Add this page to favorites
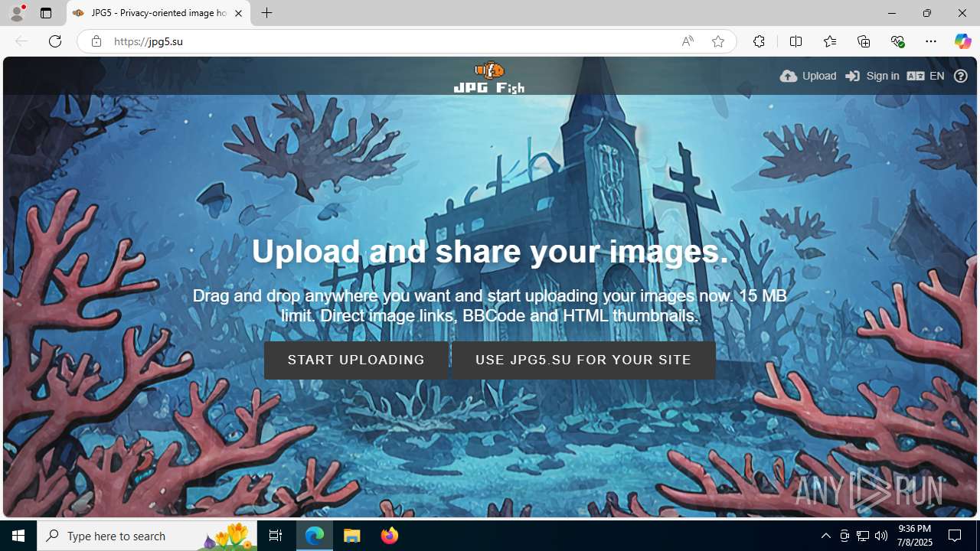This screenshot has height=551, width=980. click(x=718, y=41)
